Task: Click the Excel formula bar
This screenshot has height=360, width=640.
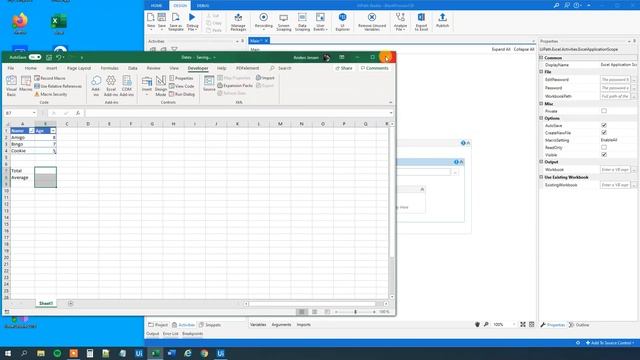Action: tap(237, 113)
